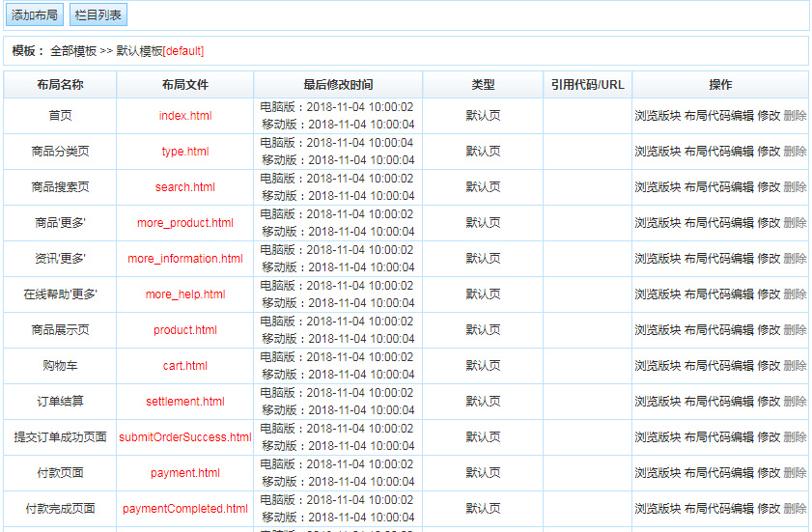The height and width of the screenshot is (532, 812).
Task: Click 浏览版块 for more_product.html row
Action: point(658,223)
